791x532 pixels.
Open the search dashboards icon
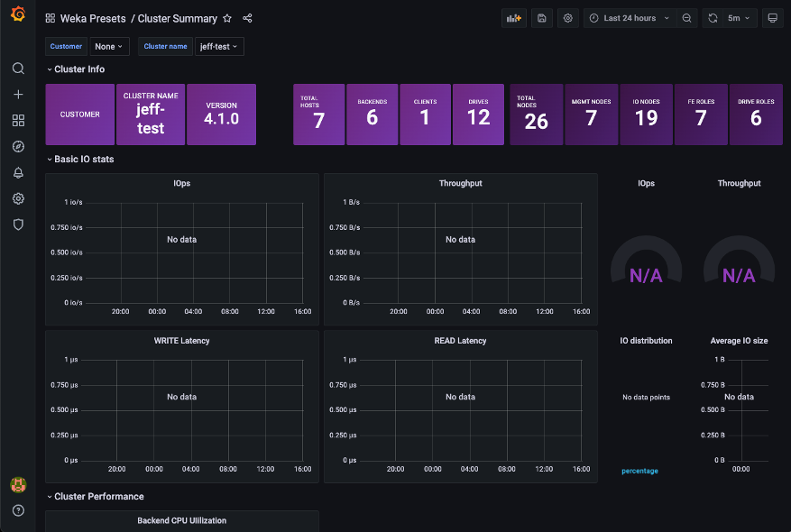[18, 69]
